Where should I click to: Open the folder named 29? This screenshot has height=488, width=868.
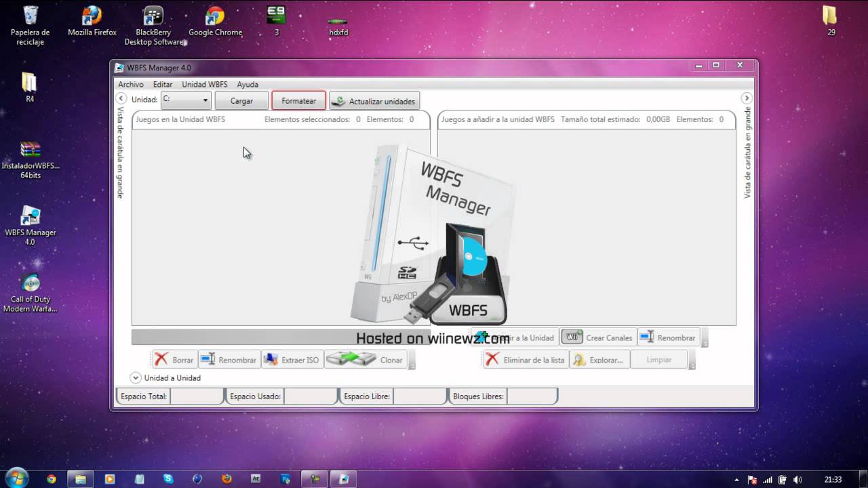click(x=831, y=21)
